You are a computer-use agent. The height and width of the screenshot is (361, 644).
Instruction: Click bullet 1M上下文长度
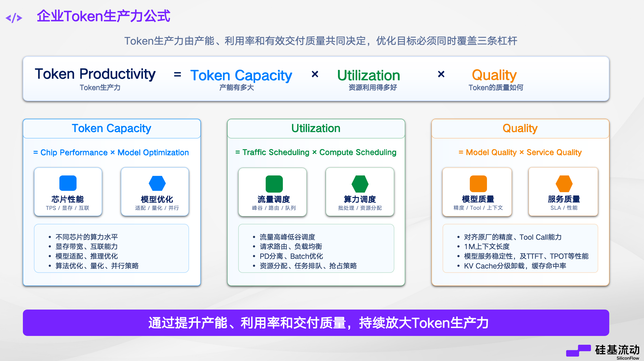coord(487,246)
